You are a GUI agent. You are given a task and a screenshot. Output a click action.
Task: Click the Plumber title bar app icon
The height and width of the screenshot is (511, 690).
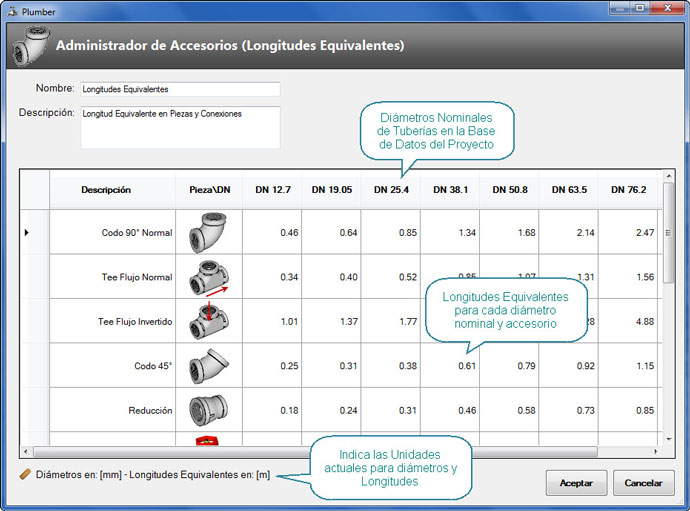12,11
